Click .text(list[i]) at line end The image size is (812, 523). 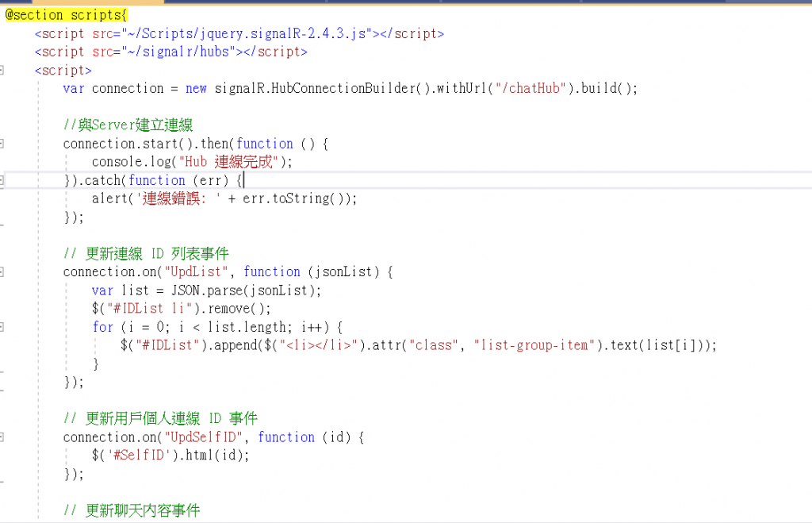[x=653, y=345]
